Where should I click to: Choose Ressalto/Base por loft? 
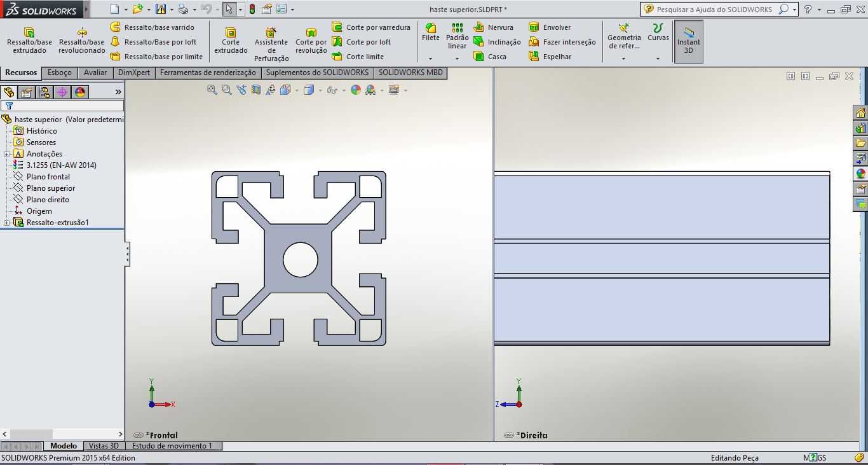(x=153, y=42)
